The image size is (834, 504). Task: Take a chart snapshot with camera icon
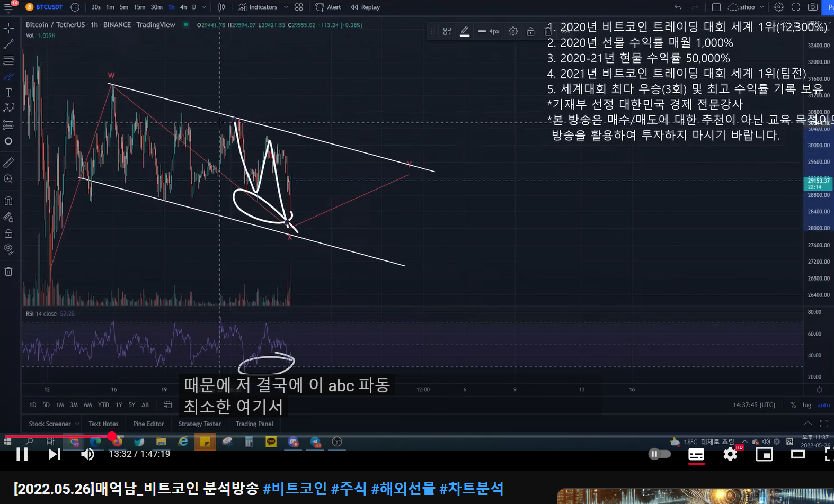click(x=812, y=7)
